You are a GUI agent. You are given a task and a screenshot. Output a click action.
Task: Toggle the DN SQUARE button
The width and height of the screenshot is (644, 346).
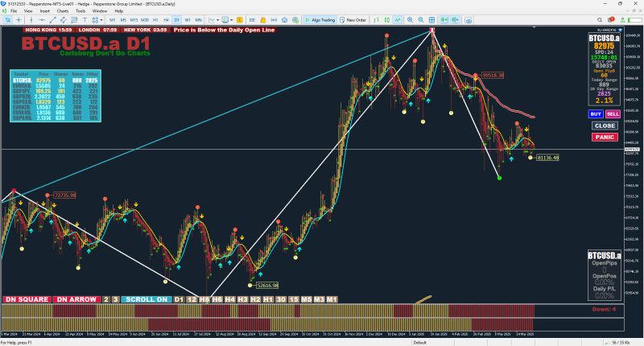pyautogui.click(x=27, y=299)
